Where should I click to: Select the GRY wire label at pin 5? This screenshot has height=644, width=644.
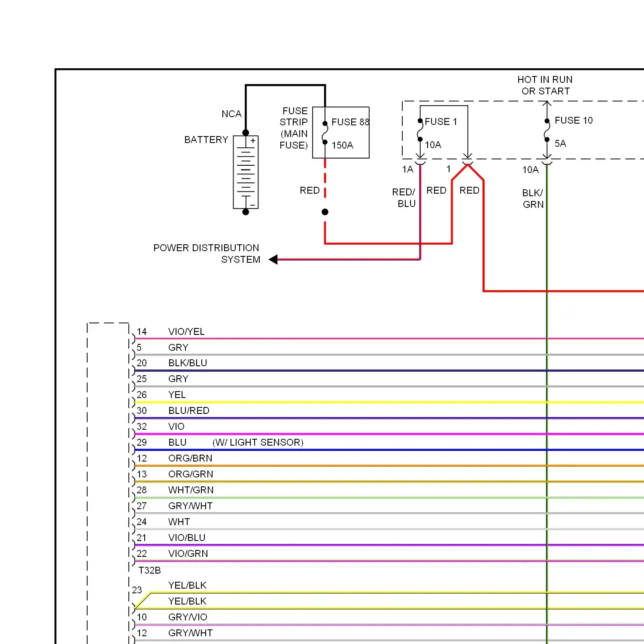pyautogui.click(x=178, y=347)
